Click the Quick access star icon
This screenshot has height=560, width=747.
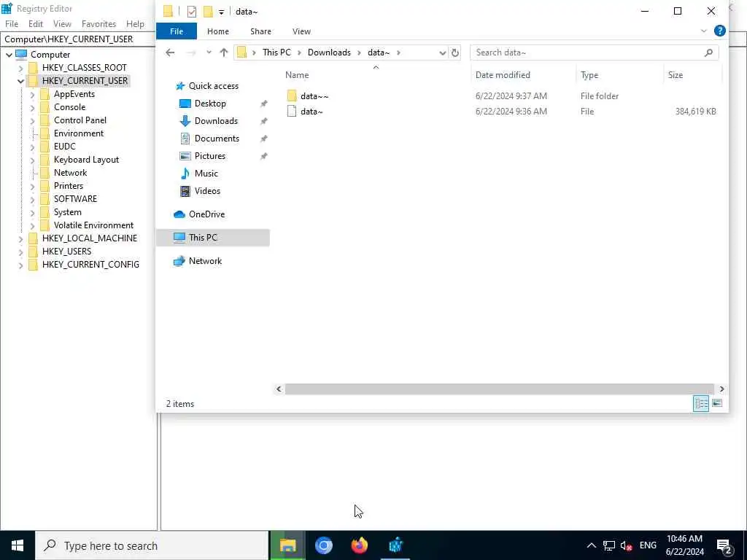(179, 86)
